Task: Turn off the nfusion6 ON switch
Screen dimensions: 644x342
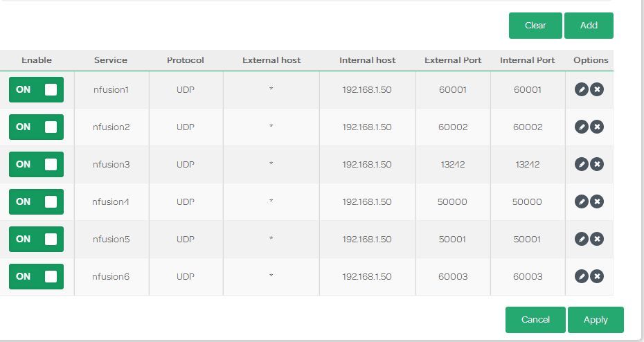Action: pyautogui.click(x=36, y=276)
